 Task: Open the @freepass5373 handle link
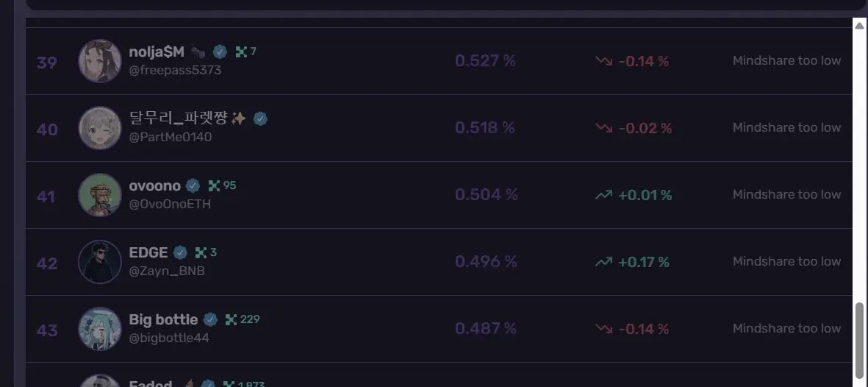point(175,71)
